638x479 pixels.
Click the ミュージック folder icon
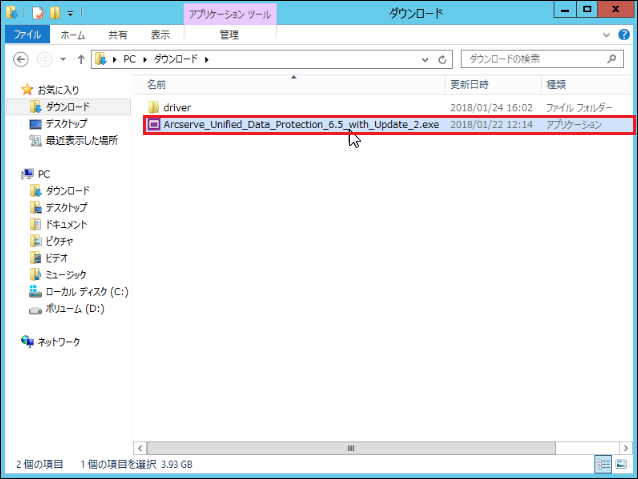pos(35,275)
